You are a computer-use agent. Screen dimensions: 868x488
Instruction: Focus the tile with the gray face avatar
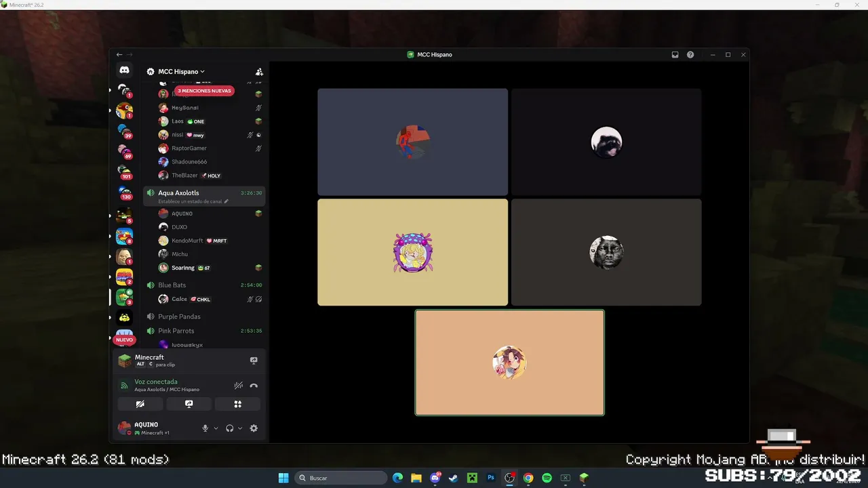click(606, 252)
